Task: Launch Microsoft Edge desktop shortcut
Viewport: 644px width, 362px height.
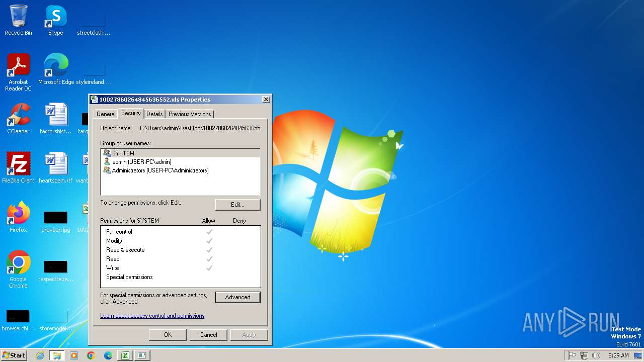Action: pyautogui.click(x=56, y=69)
